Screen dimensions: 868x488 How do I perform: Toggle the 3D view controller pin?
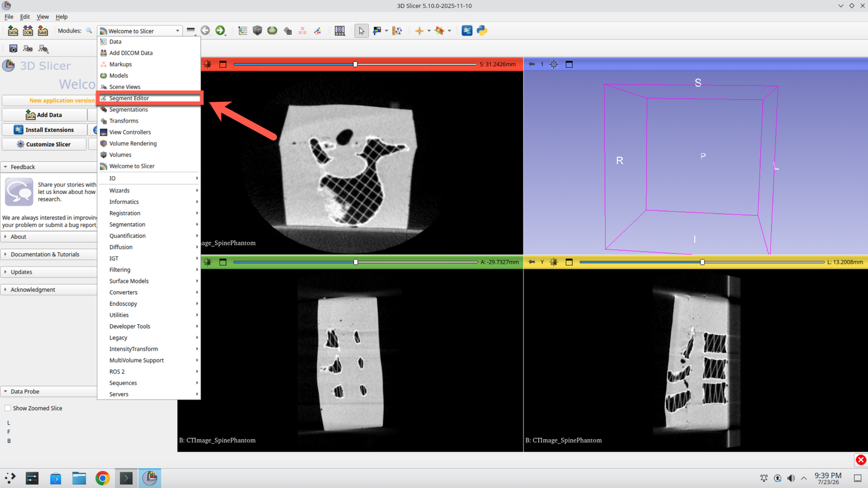tap(532, 64)
